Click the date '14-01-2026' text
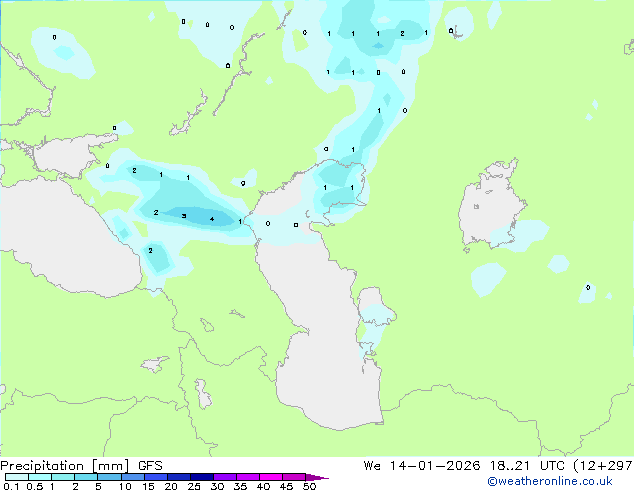Viewport: 634px width, 490px height. [x=435, y=466]
